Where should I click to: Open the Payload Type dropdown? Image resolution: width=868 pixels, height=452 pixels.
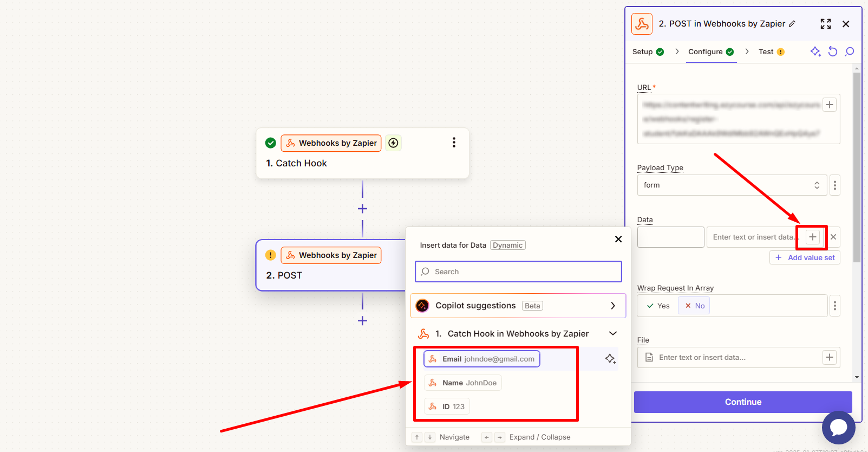click(x=732, y=185)
